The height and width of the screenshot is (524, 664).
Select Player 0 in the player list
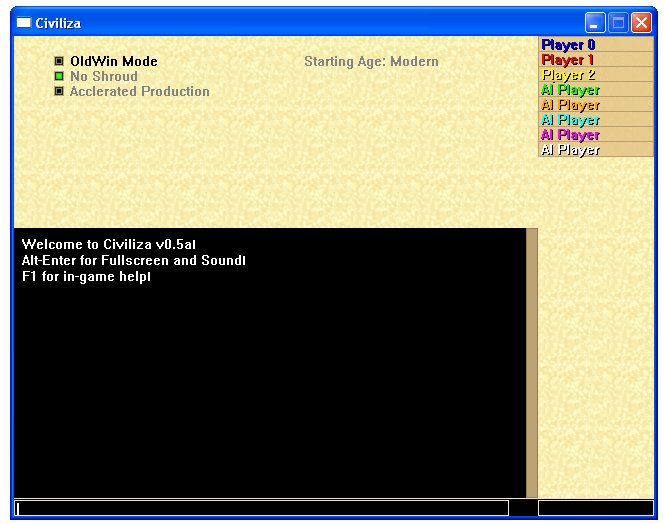595,45
